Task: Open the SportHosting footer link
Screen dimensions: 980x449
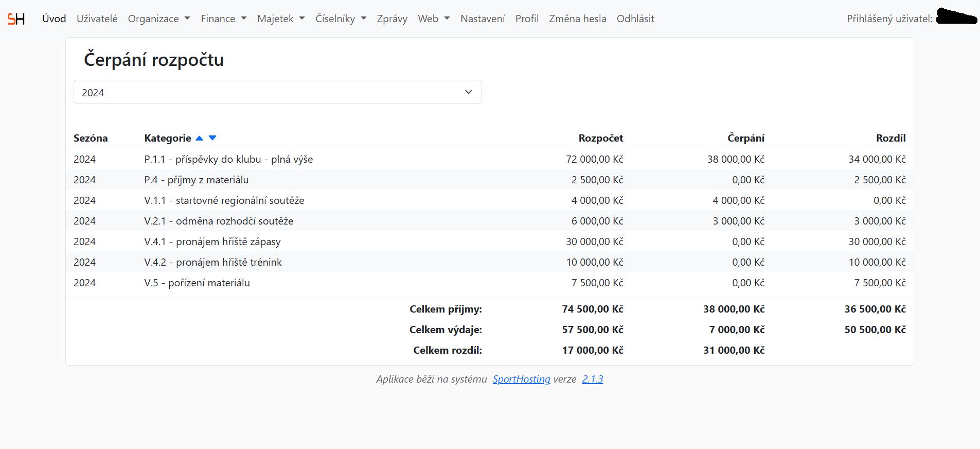Action: click(x=521, y=379)
